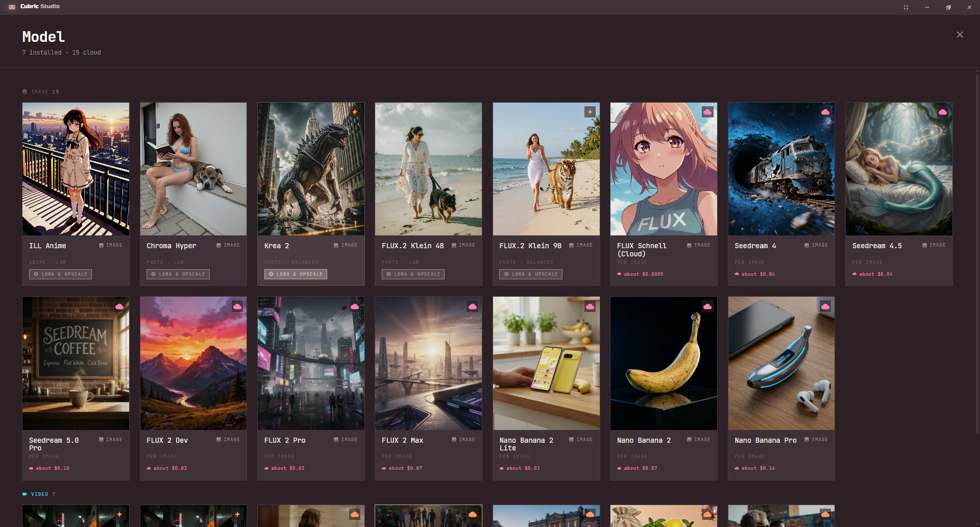Viewport: 980px width, 527px height.
Task: Click the sparkle badge on Krea 2 thumbnail
Action: click(355, 112)
